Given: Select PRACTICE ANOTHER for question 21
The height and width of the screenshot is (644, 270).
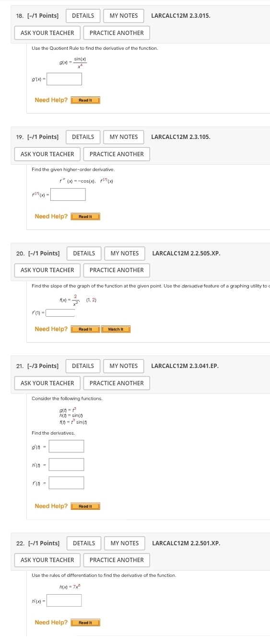Looking at the screenshot, I should pos(117,383).
